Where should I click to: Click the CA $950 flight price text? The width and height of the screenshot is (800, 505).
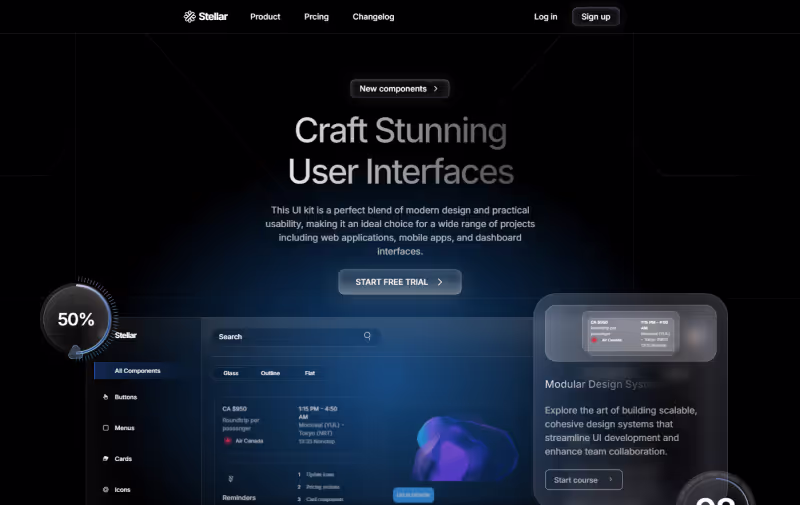(x=235, y=409)
